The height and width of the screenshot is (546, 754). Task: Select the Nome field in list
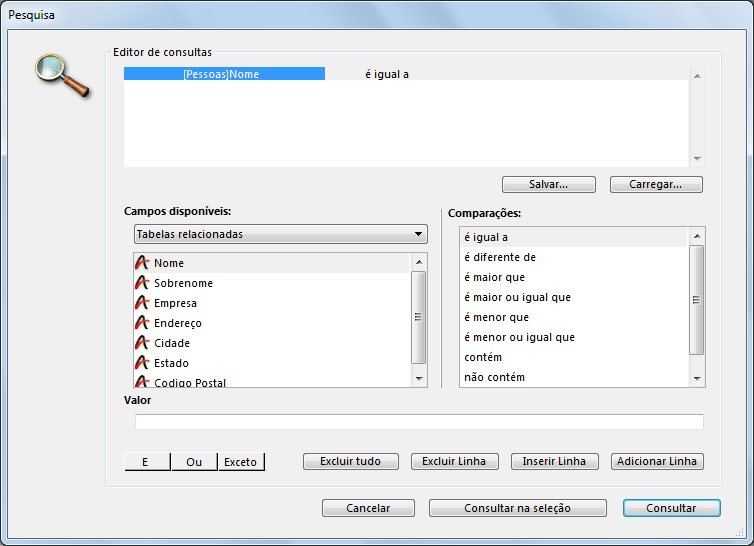(272, 263)
